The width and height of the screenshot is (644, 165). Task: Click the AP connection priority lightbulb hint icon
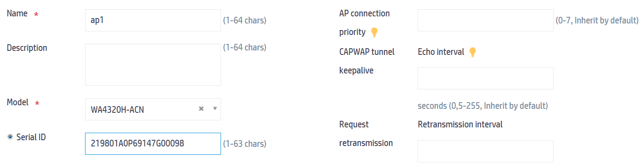click(374, 32)
